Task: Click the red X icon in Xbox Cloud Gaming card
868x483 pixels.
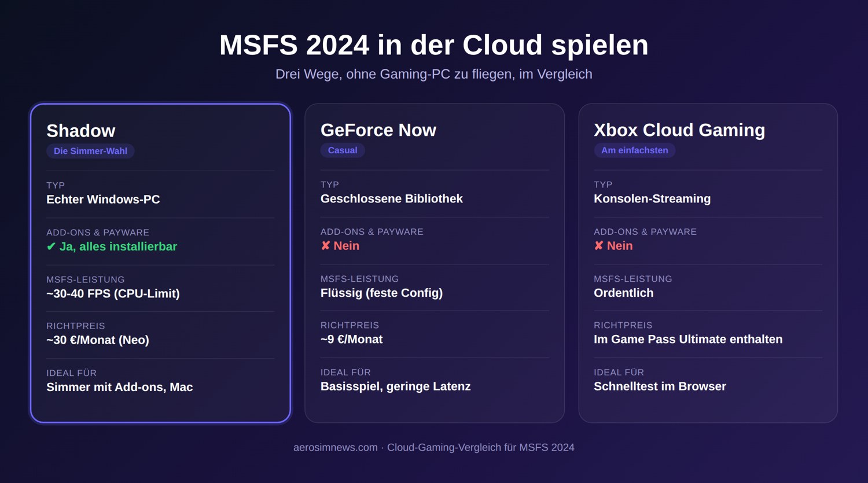Action: pos(598,246)
